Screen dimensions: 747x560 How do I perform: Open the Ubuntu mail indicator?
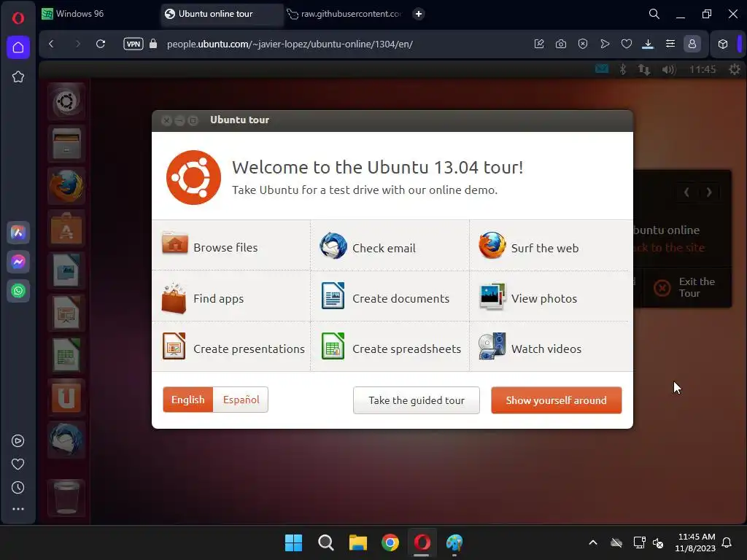(x=601, y=69)
